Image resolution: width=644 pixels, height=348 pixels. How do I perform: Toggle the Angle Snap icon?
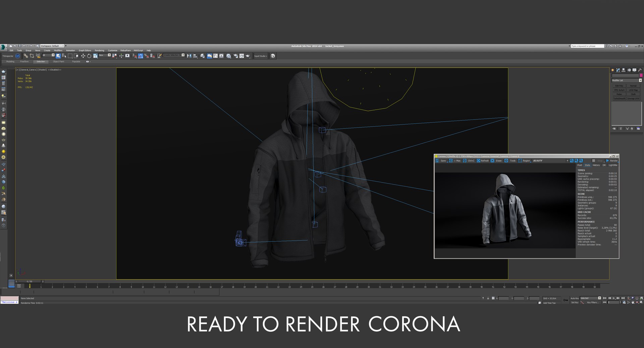tap(141, 56)
